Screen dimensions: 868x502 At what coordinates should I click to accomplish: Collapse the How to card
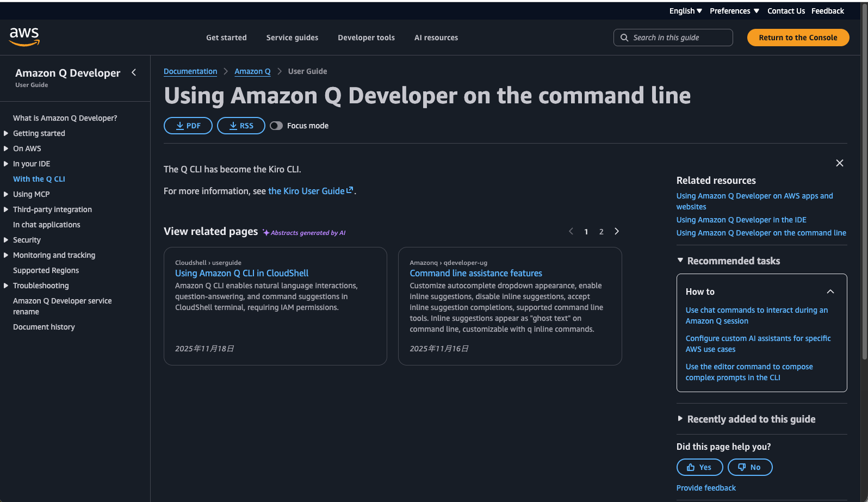click(830, 292)
